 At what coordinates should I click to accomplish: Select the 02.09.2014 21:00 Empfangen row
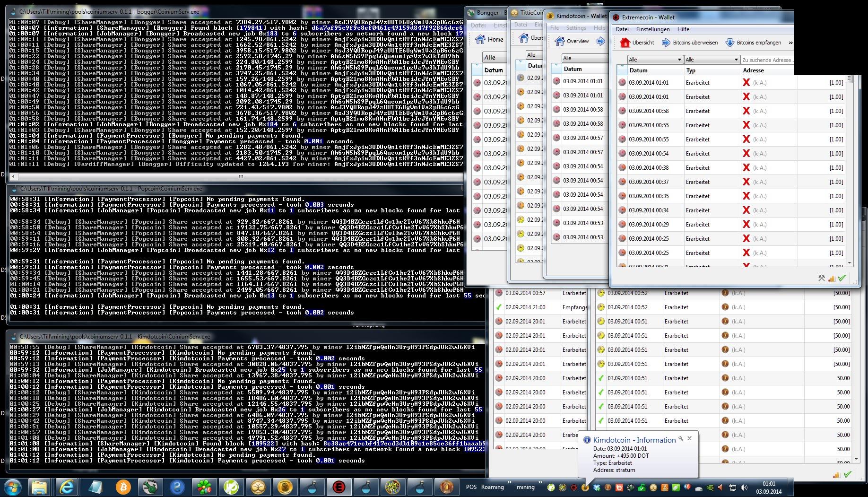540,307
